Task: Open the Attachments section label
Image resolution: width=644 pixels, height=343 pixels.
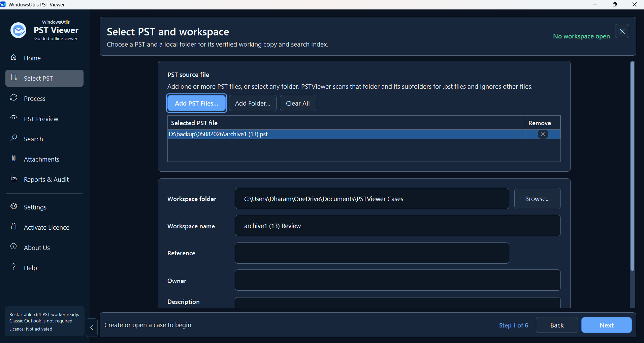Action: tap(41, 159)
